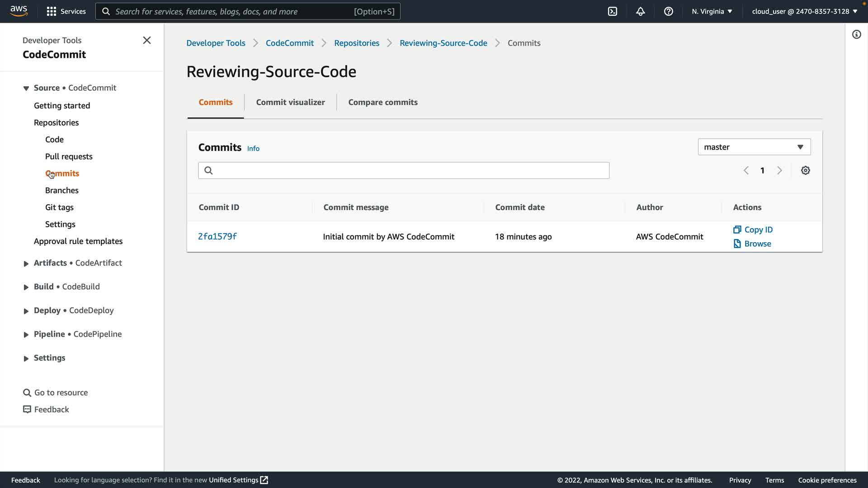
Task: Open the notifications bell
Action: (x=641, y=11)
